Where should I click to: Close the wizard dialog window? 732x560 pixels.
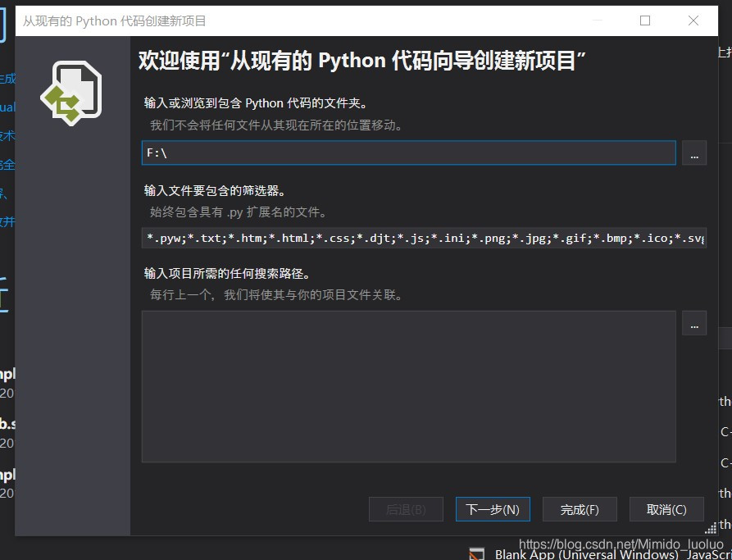tap(693, 20)
